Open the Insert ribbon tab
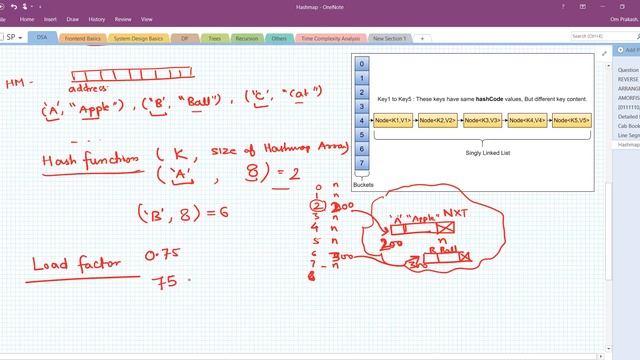640x360 pixels. click(50, 19)
